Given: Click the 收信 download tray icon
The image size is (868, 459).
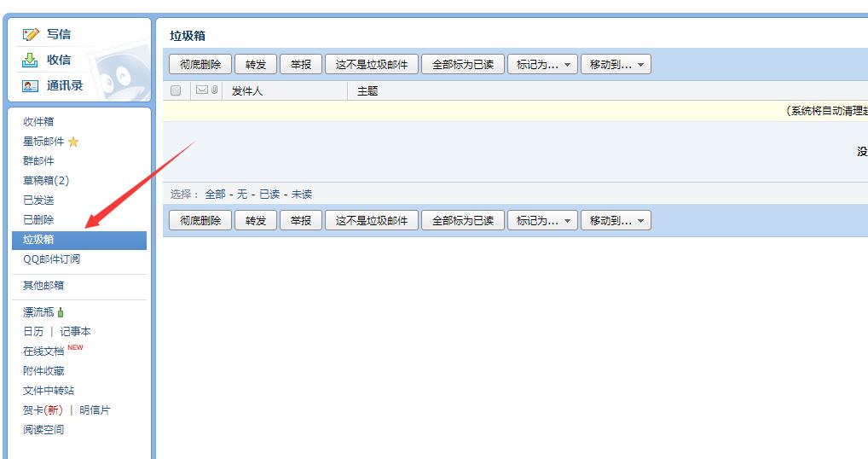Looking at the screenshot, I should pyautogui.click(x=30, y=61).
